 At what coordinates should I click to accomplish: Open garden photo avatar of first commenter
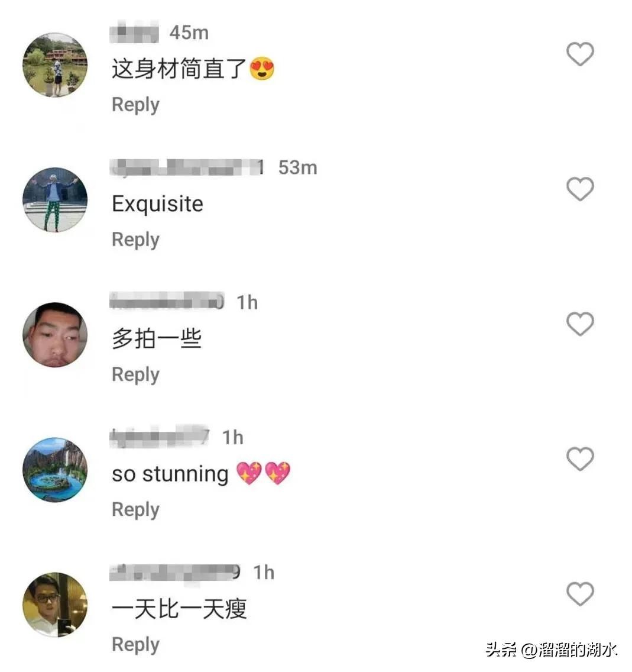point(55,64)
